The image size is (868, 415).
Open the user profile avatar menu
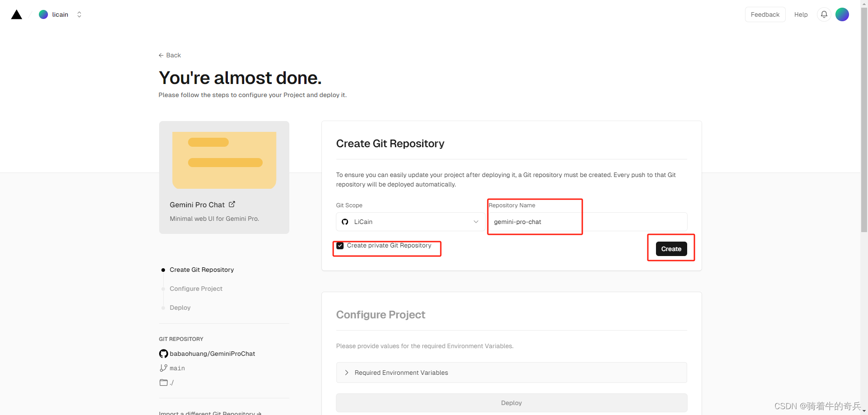click(x=842, y=14)
